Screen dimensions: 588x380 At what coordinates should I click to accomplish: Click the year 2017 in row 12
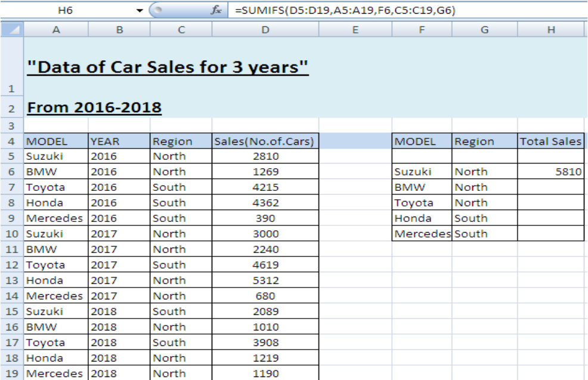pos(119,265)
